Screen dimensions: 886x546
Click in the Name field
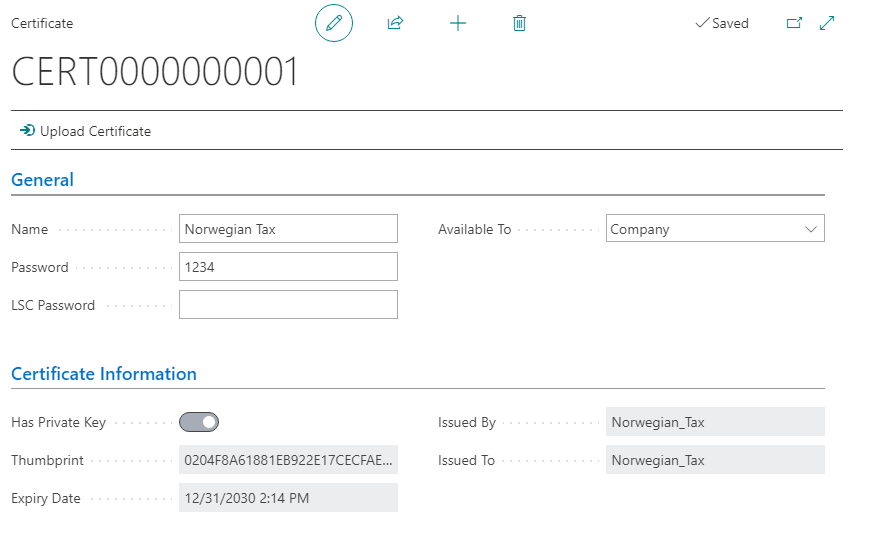288,229
